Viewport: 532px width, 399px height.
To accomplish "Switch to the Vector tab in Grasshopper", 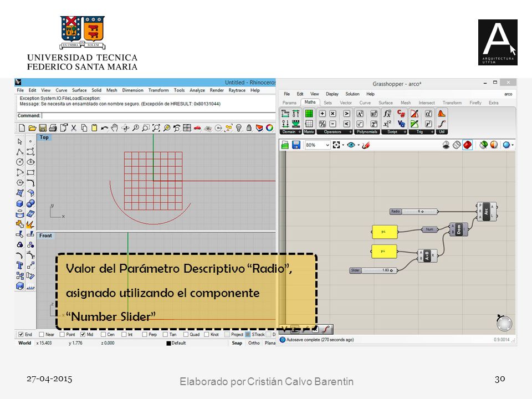I will (346, 103).
